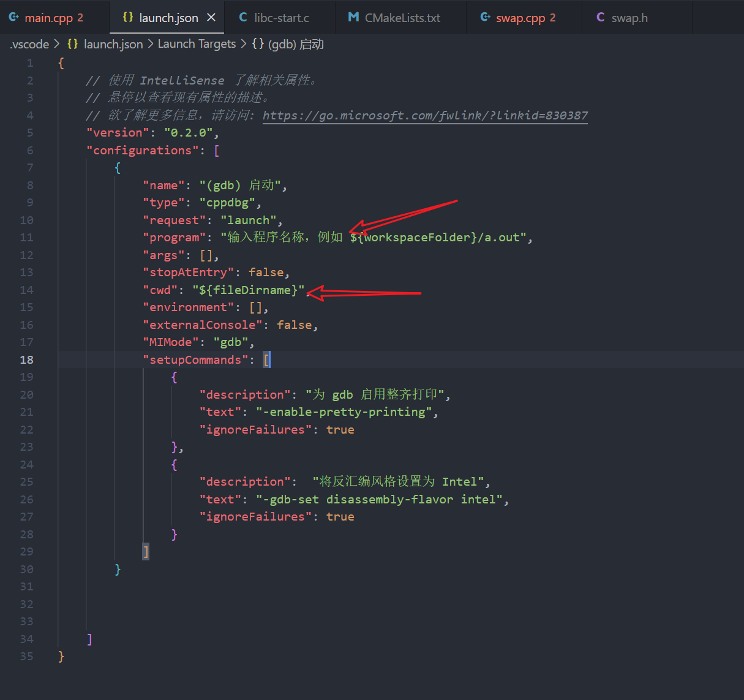Click the C++ icon on swap.cpp tab
This screenshot has width=744, height=700.
485,17
